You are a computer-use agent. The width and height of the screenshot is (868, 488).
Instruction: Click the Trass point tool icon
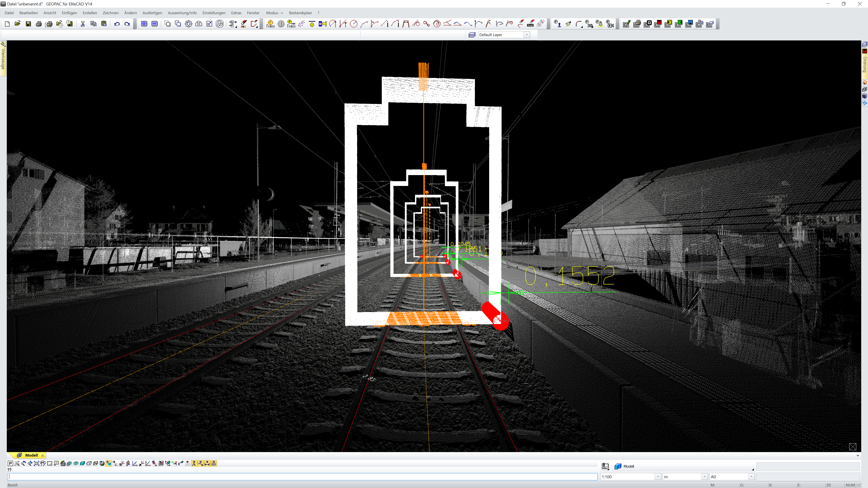pos(270,24)
